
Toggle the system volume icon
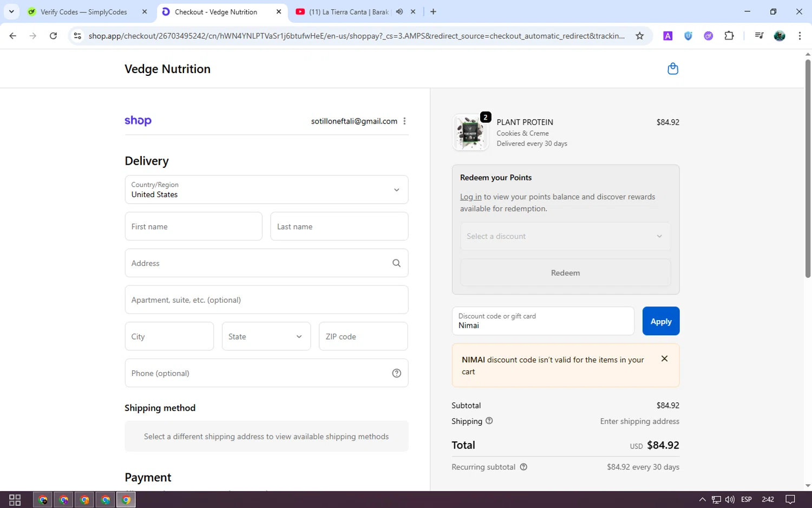730,499
